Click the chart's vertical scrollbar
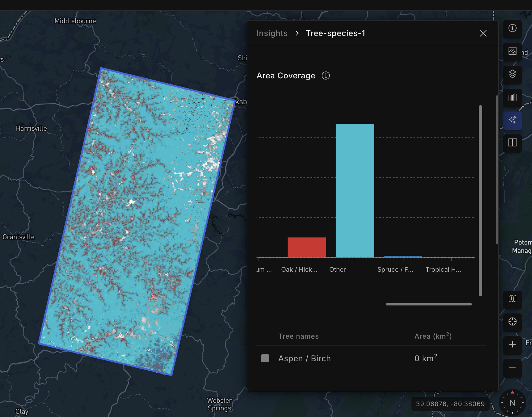 tap(480, 201)
